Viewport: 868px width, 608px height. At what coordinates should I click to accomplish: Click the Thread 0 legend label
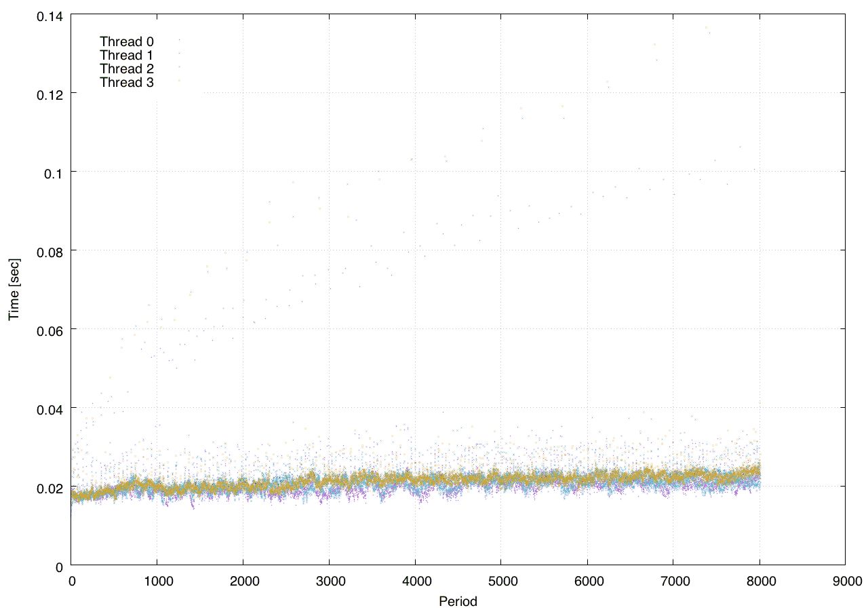coord(127,41)
